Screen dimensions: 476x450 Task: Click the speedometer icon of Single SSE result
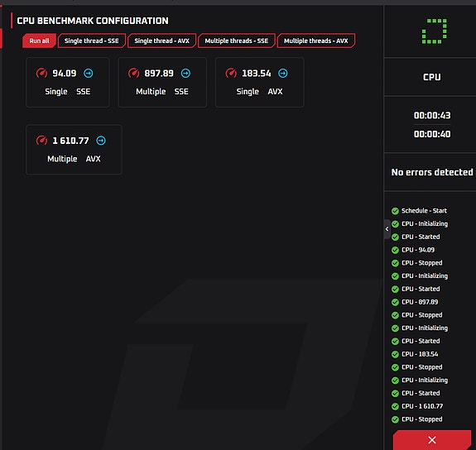click(41, 73)
